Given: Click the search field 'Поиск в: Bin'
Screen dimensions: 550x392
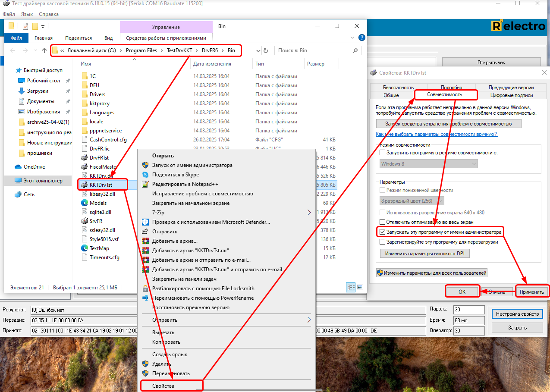Looking at the screenshot, I should (313, 50).
